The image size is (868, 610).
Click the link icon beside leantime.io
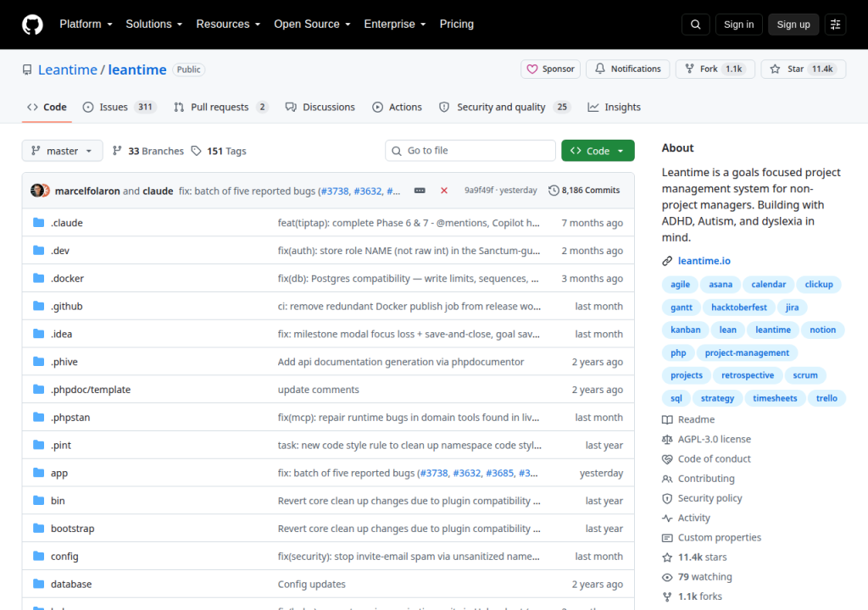coord(667,261)
